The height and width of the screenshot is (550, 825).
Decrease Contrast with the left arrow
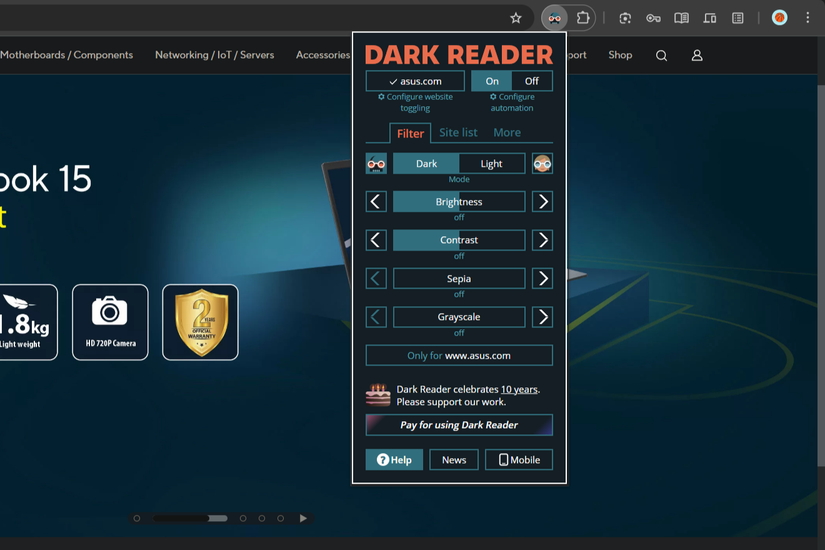(x=376, y=240)
